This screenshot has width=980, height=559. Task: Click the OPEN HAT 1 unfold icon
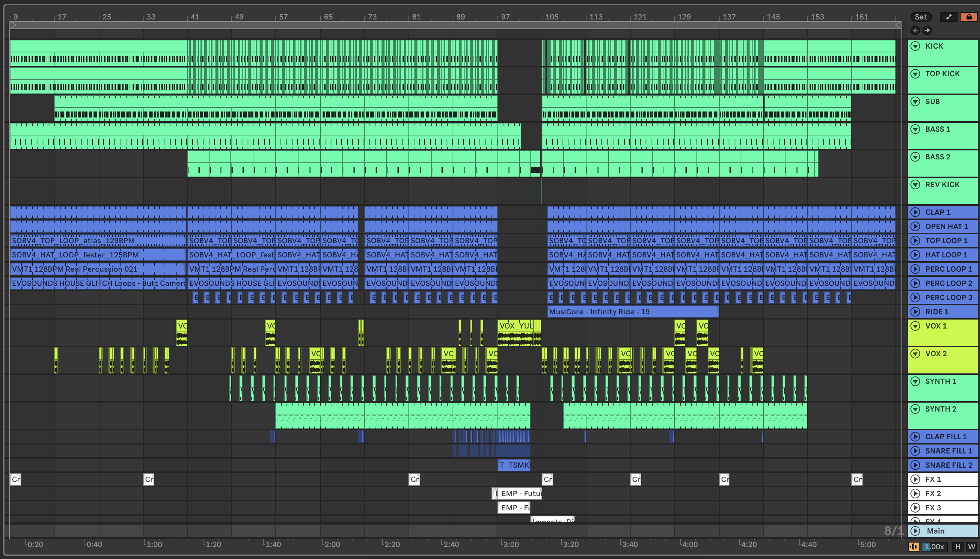[916, 226]
